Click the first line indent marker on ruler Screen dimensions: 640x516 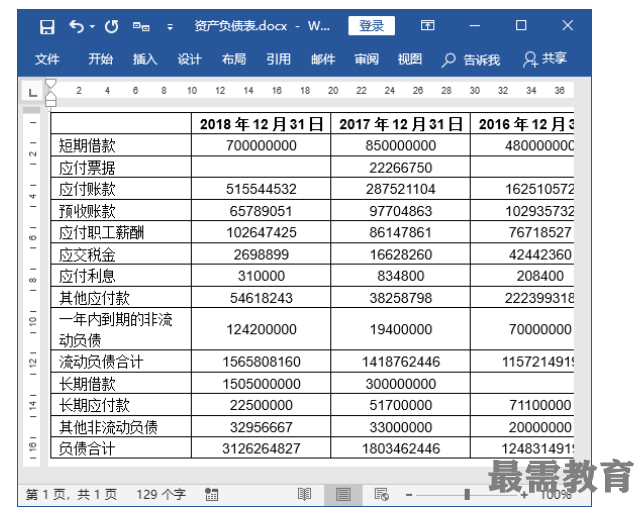pos(51,85)
